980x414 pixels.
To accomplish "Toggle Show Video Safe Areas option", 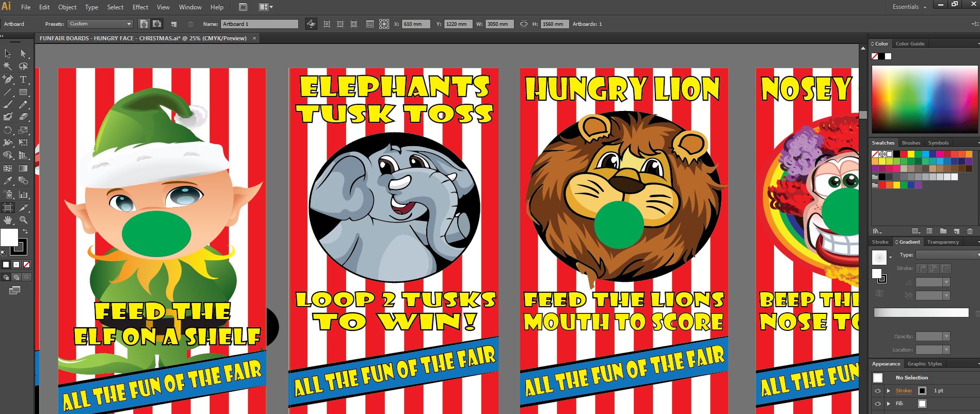I will [354, 24].
